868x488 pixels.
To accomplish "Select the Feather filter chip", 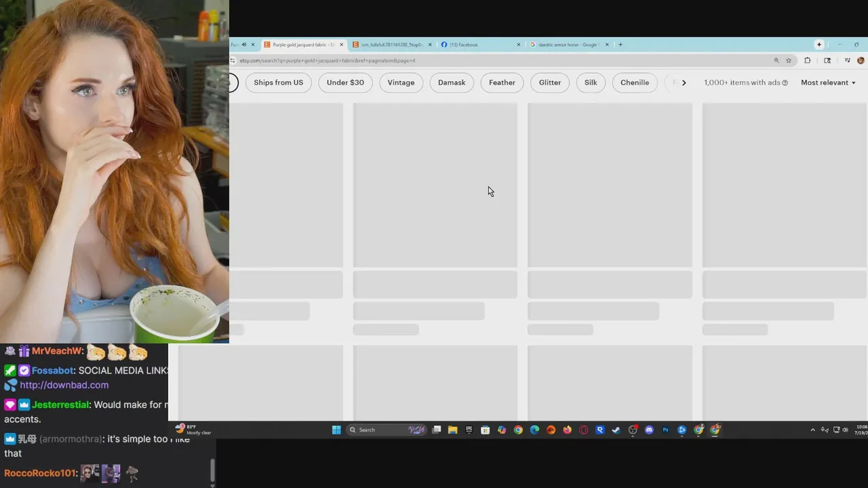I will (x=502, y=83).
